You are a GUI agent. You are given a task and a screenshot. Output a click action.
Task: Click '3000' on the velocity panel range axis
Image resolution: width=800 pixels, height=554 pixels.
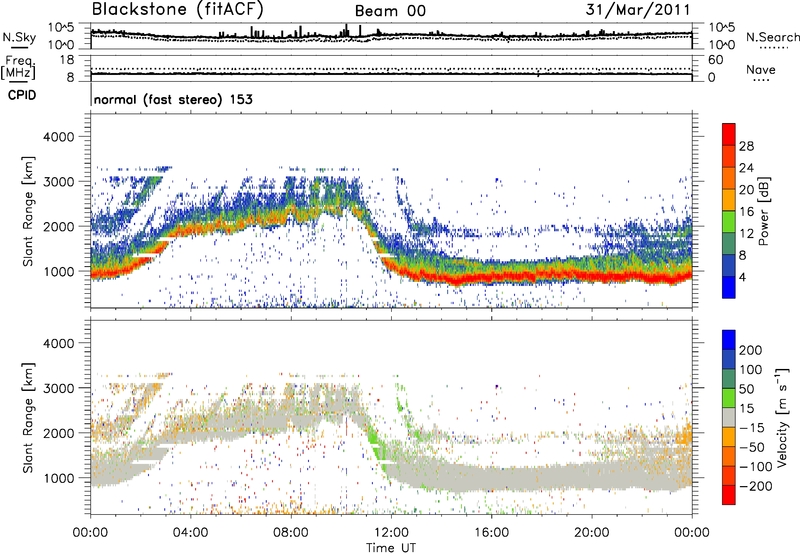(58, 388)
